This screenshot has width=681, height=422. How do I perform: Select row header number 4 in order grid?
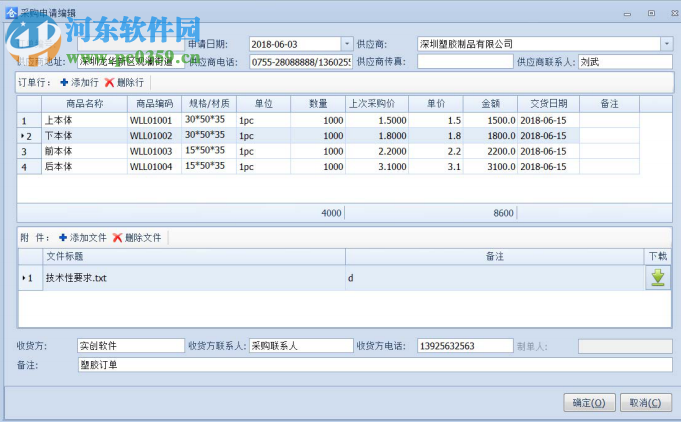click(29, 166)
